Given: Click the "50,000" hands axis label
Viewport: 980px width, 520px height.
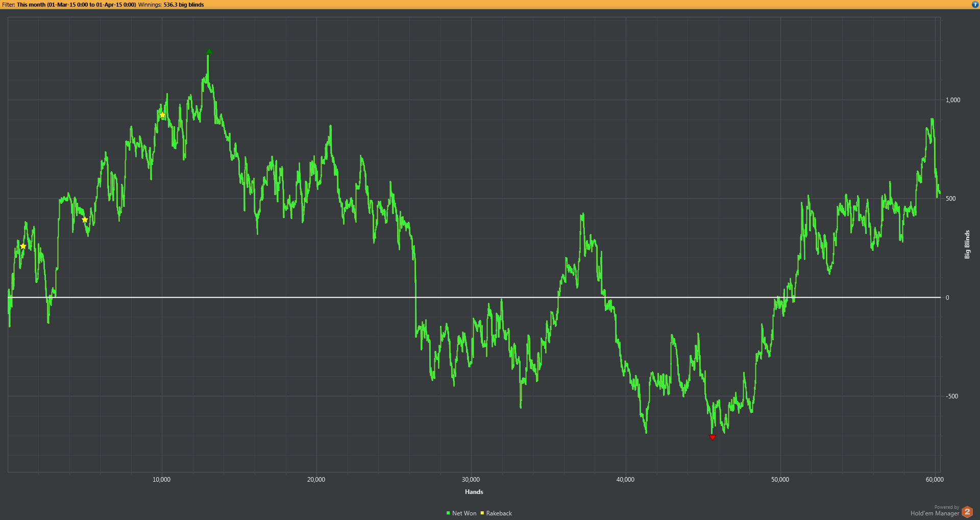Looking at the screenshot, I should [780, 480].
